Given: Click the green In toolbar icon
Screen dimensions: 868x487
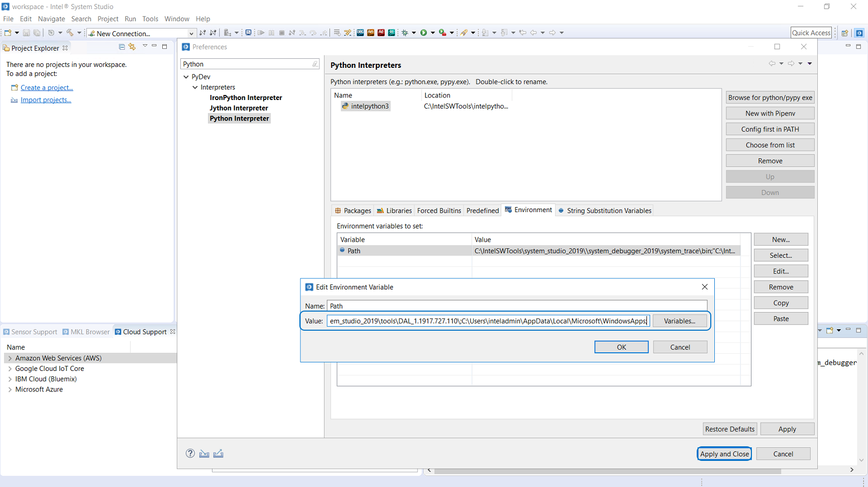Looking at the screenshot, I should tap(391, 33).
